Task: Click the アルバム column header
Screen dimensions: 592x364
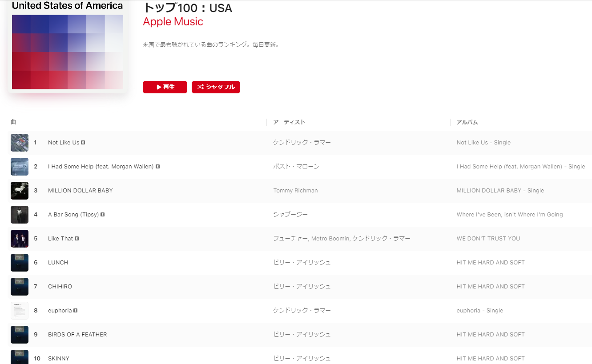Action: tap(467, 122)
